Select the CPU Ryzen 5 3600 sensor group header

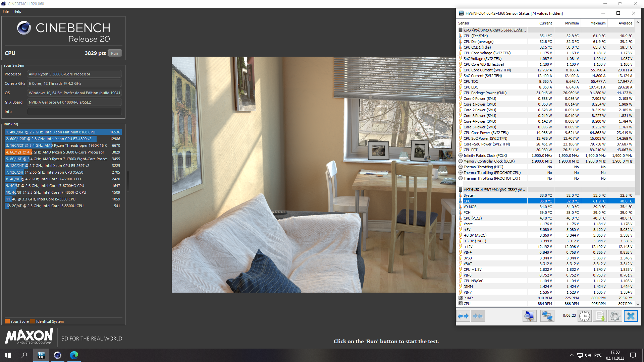(x=494, y=30)
